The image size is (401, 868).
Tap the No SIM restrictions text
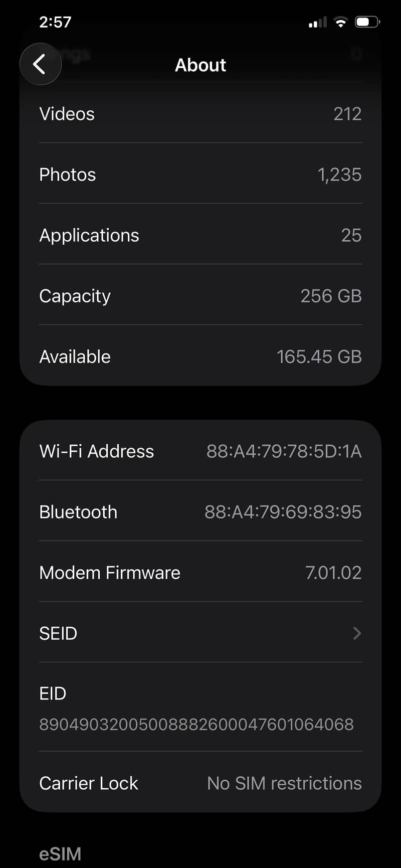coord(284,783)
